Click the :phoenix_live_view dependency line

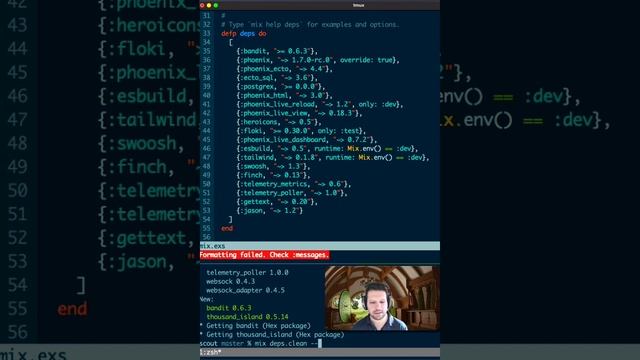pyautogui.click(x=299, y=113)
